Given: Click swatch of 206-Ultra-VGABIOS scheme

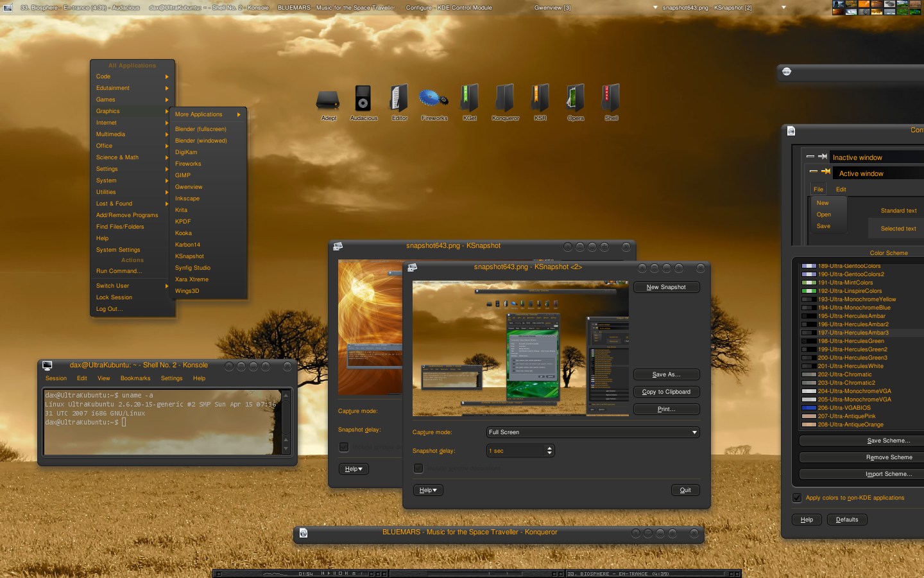Looking at the screenshot, I should click(x=809, y=408).
